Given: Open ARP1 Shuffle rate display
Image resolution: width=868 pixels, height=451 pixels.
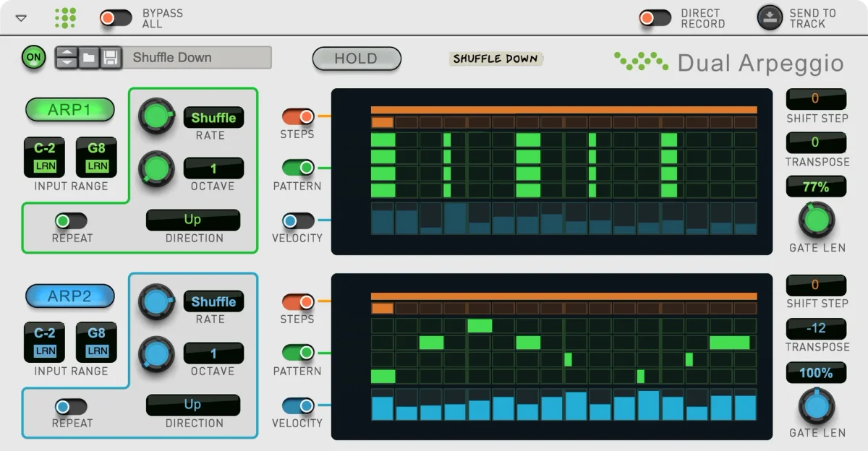Looking at the screenshot, I should pyautogui.click(x=213, y=118).
